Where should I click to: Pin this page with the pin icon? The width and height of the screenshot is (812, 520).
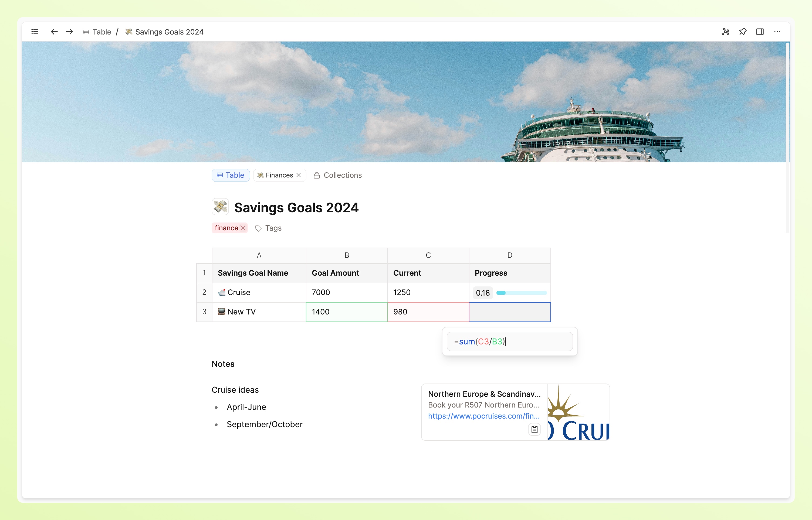[x=742, y=32]
